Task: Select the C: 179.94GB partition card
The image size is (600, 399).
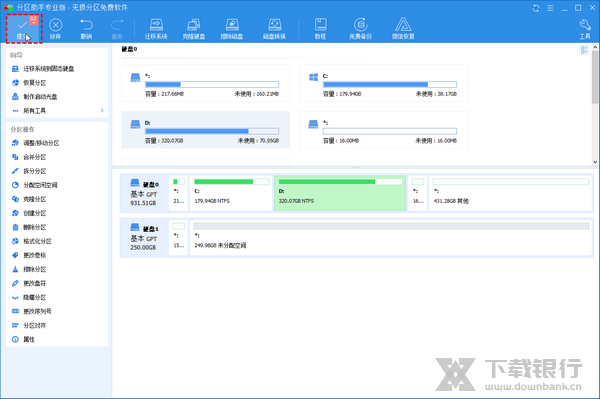Action: [x=383, y=83]
